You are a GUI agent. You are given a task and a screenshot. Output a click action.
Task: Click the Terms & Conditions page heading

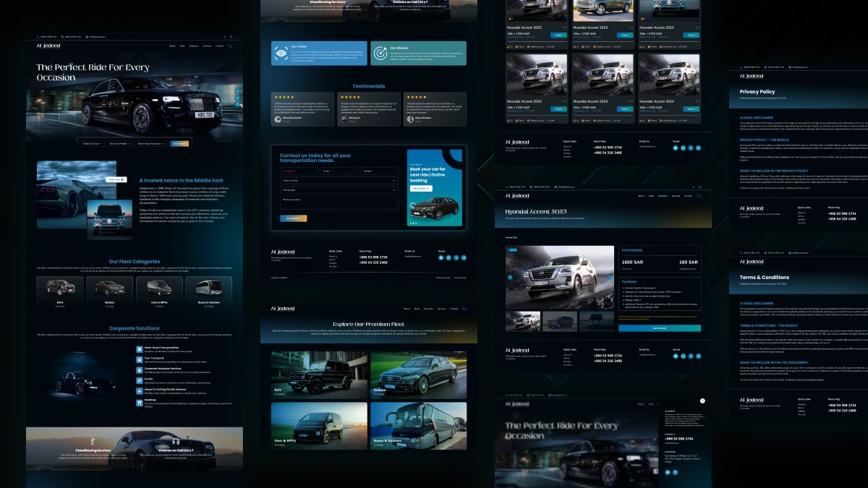tap(765, 278)
